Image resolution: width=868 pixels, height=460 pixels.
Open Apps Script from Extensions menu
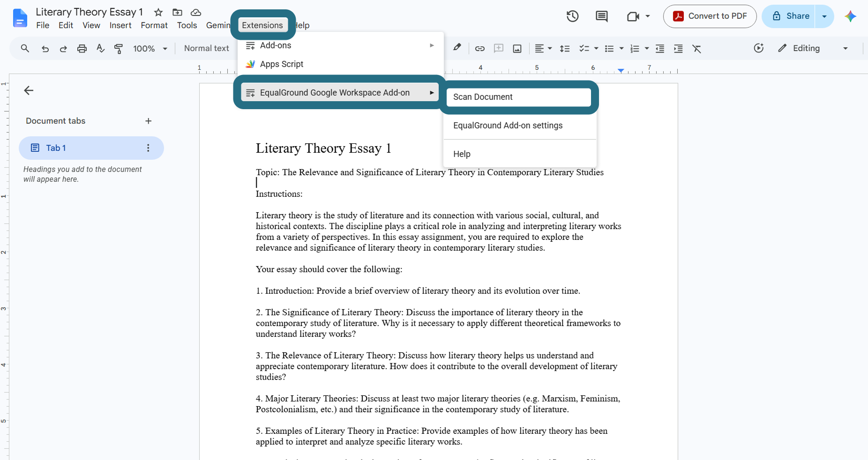pos(341,64)
